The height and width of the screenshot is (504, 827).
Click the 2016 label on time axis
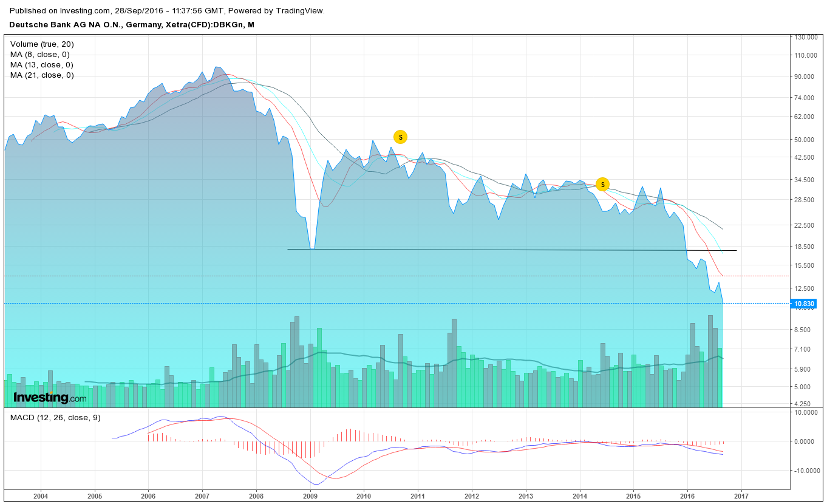pyautogui.click(x=687, y=497)
